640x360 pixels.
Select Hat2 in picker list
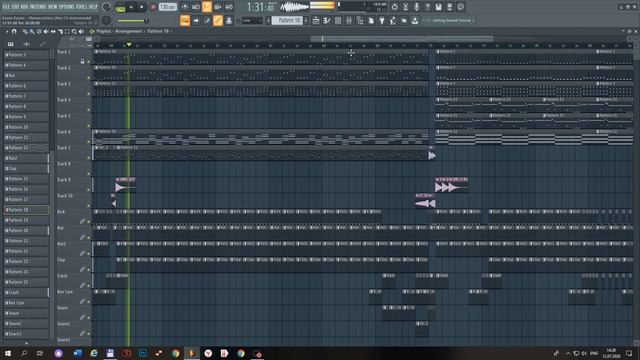tap(26, 158)
